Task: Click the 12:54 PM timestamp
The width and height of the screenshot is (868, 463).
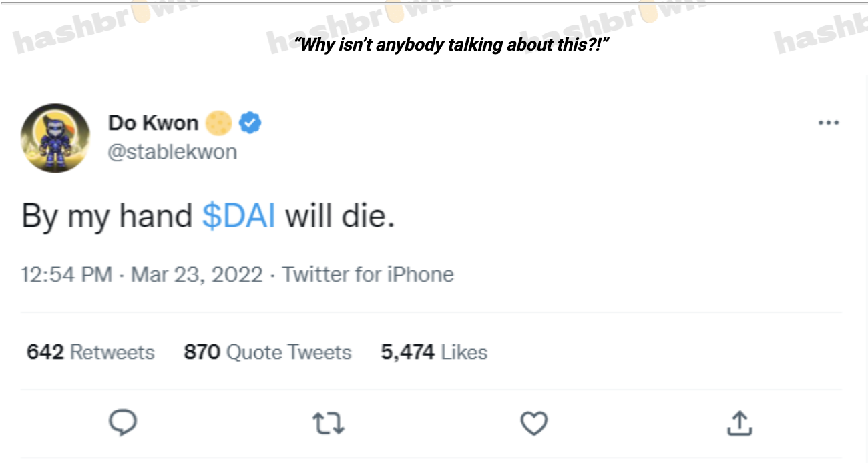Action: click(67, 274)
